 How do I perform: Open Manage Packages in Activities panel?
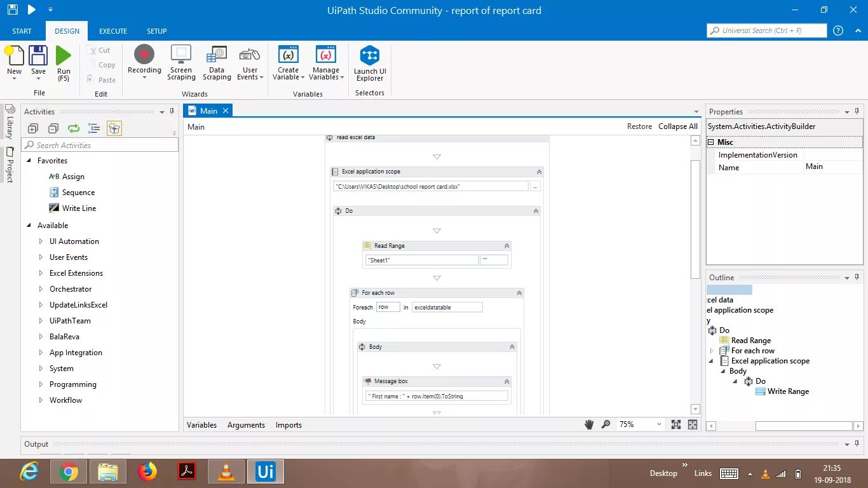click(x=114, y=128)
